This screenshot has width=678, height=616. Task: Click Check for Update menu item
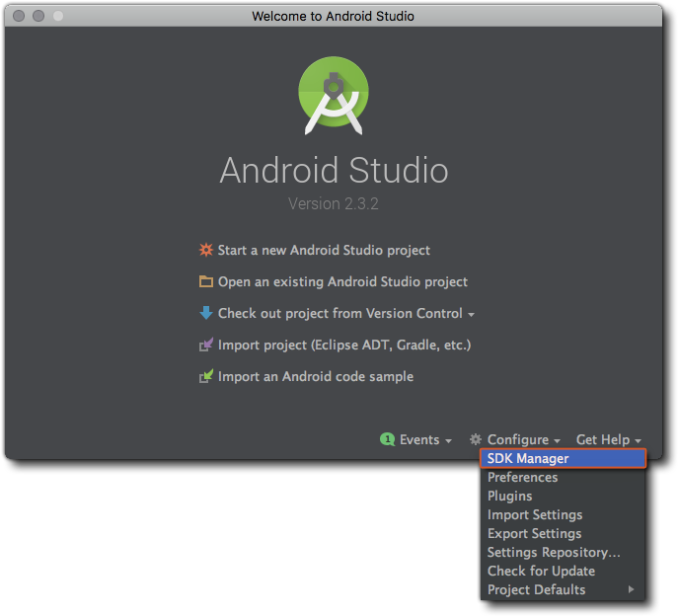pyautogui.click(x=541, y=571)
